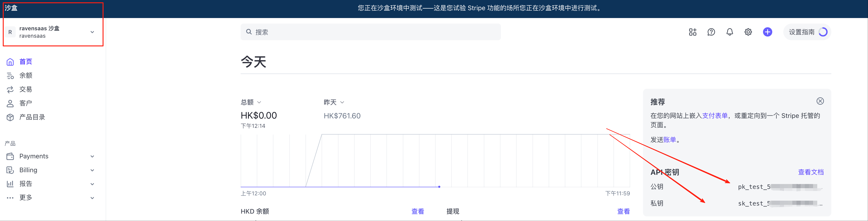Open the settings gear icon

(x=748, y=32)
